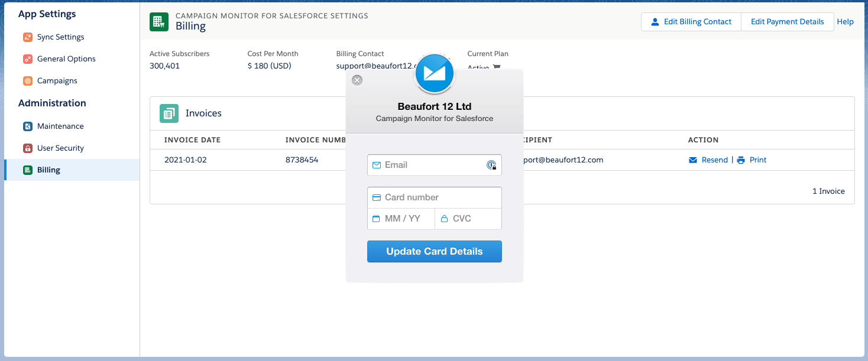Screen dimensions: 868x361
Task: Click the Update Card Details button
Action: [435, 251]
